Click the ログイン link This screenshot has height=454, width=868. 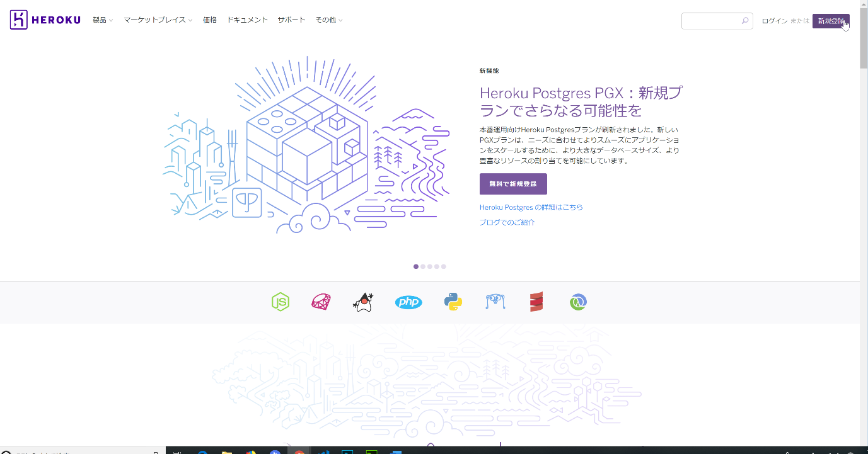click(774, 21)
